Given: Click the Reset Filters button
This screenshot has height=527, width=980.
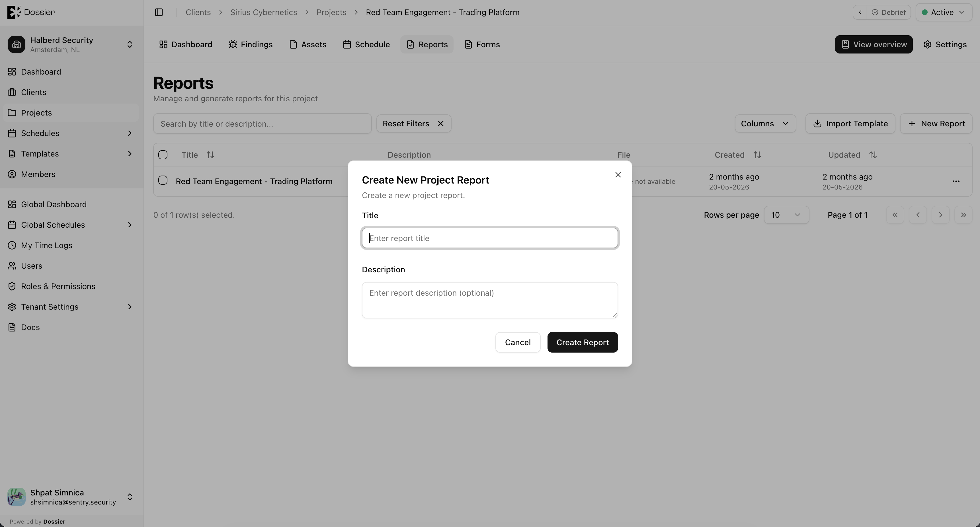Looking at the screenshot, I should point(413,123).
